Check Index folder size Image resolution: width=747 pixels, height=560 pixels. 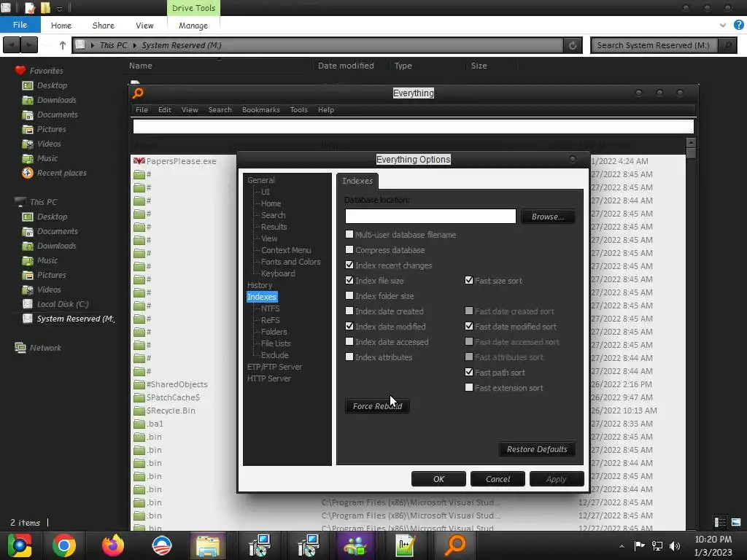[349, 295]
